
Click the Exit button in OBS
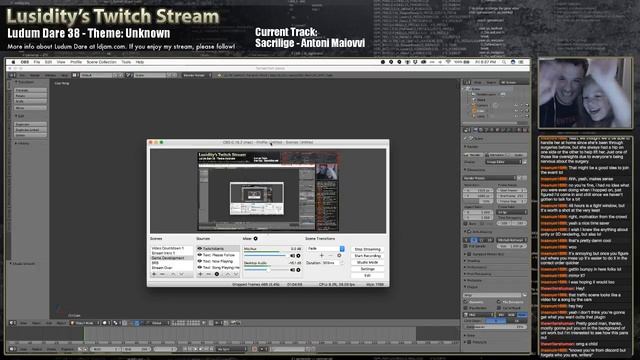(x=368, y=276)
